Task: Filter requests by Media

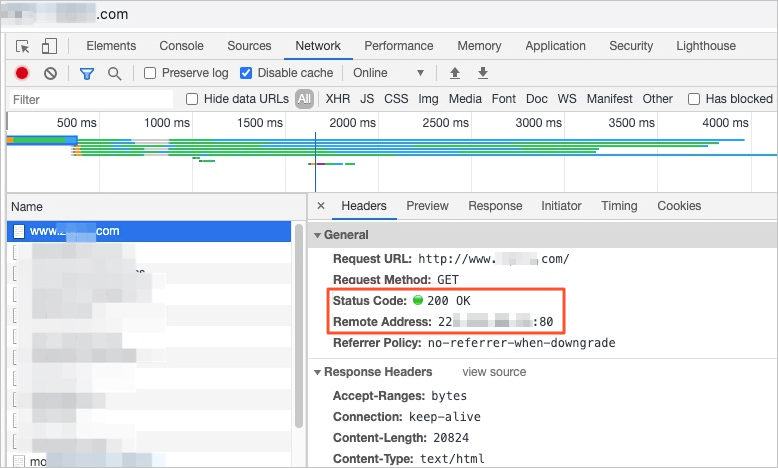Action: click(465, 99)
